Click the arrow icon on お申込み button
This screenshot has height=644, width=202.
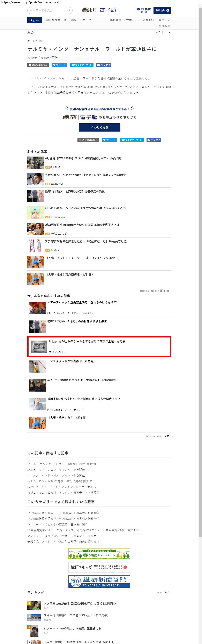pos(168,10)
